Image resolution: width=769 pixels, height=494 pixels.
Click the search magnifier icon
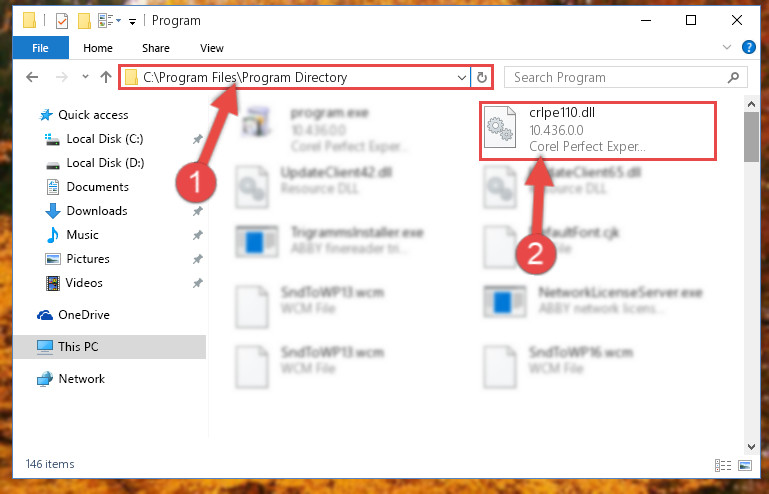pyautogui.click(x=733, y=78)
